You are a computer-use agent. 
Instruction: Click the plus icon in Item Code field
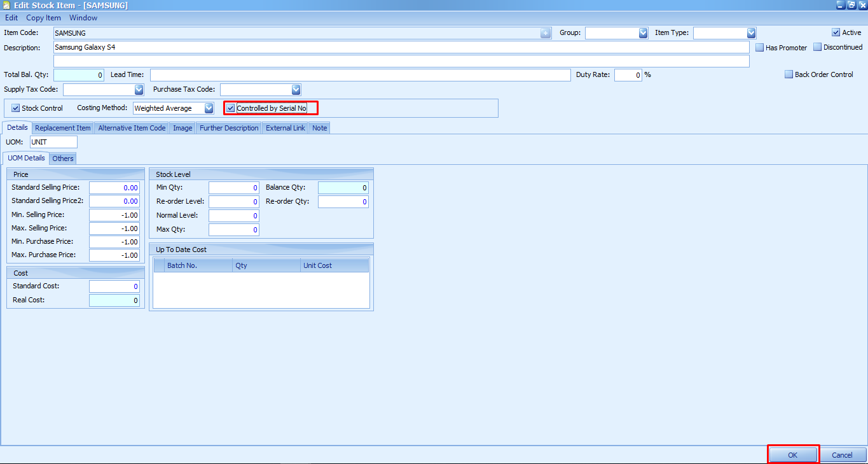tap(546, 33)
